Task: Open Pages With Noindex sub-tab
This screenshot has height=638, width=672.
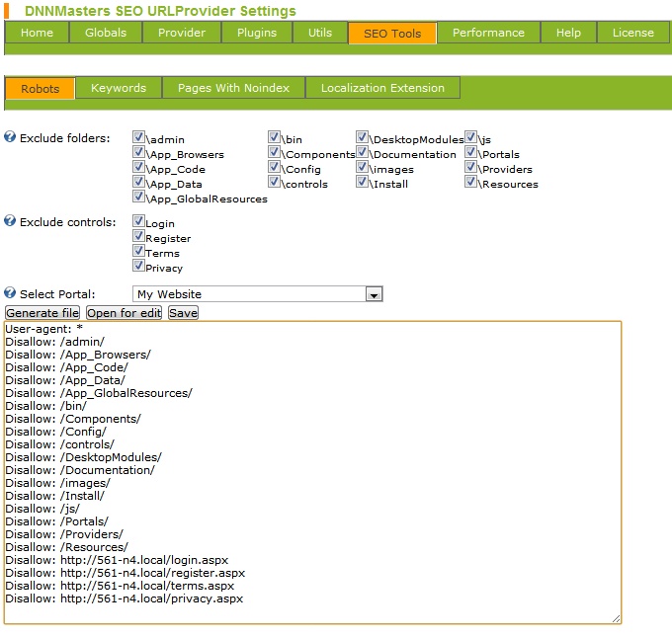Action: coord(233,88)
